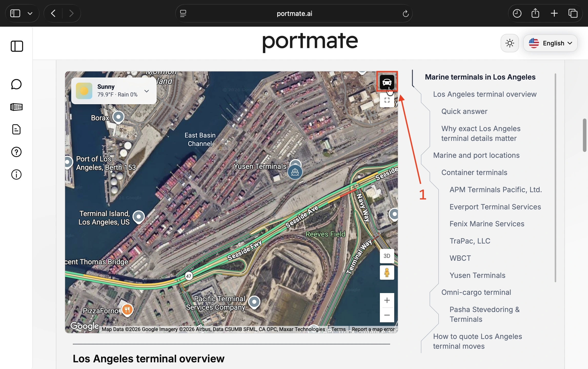Open fullscreen map view
Viewport: 588px width, 369px height.
pyautogui.click(x=387, y=100)
